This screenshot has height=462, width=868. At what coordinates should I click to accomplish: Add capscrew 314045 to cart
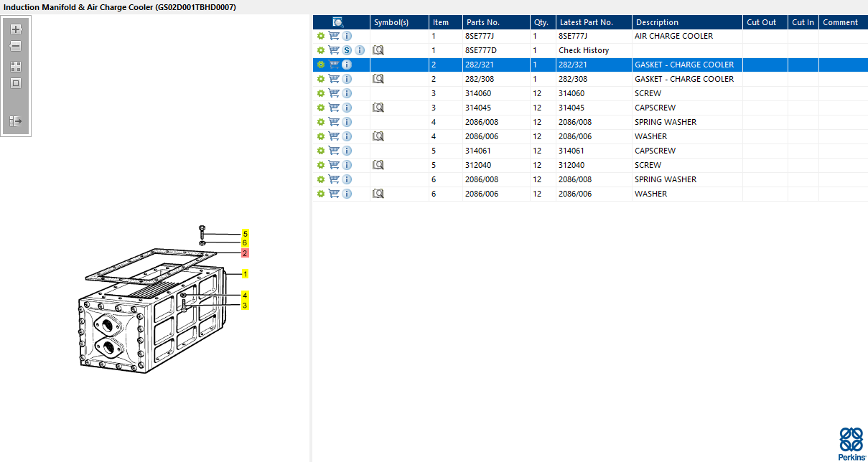click(334, 108)
